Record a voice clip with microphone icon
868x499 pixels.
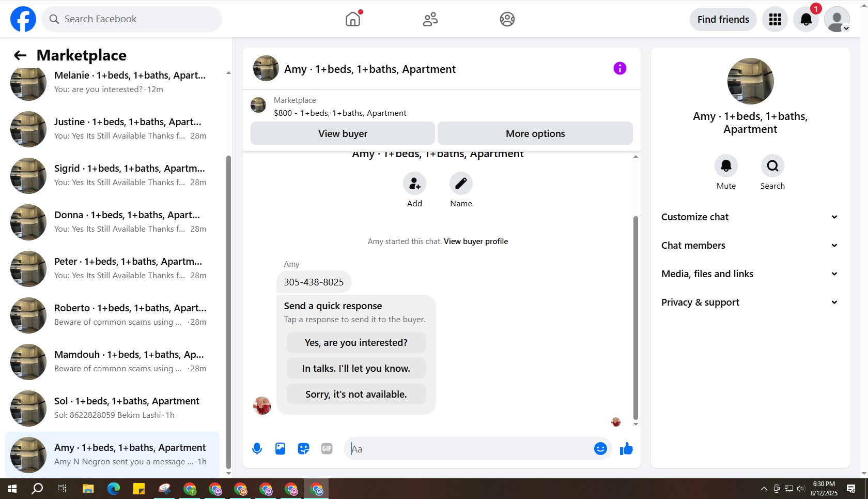point(257,449)
